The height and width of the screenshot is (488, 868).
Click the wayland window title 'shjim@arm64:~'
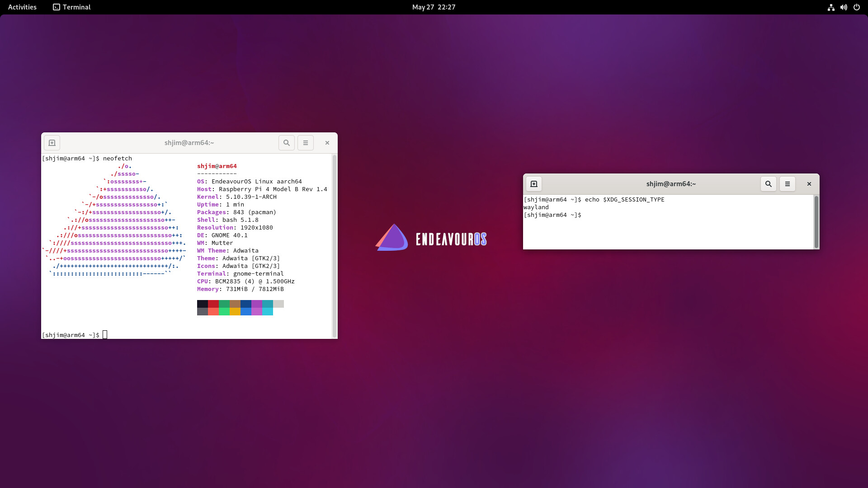pyautogui.click(x=671, y=184)
